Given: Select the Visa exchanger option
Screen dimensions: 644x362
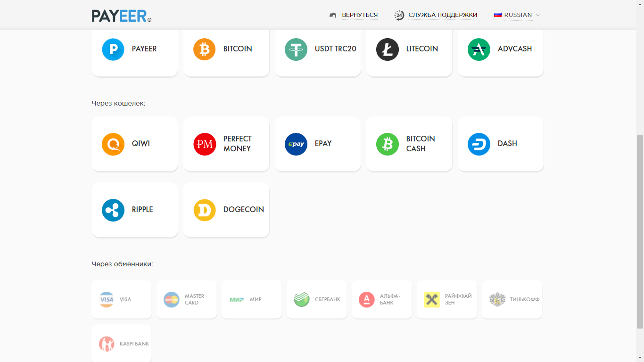Looking at the screenshot, I should coord(122,299).
